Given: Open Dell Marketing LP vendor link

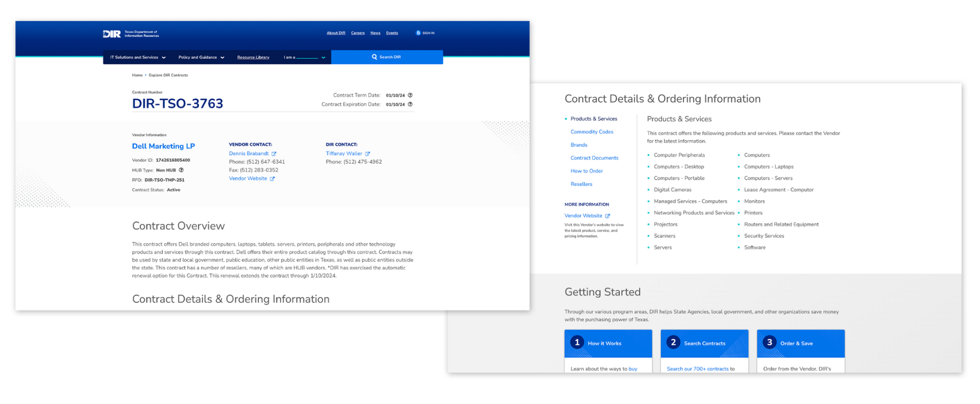Looking at the screenshot, I should click(163, 146).
